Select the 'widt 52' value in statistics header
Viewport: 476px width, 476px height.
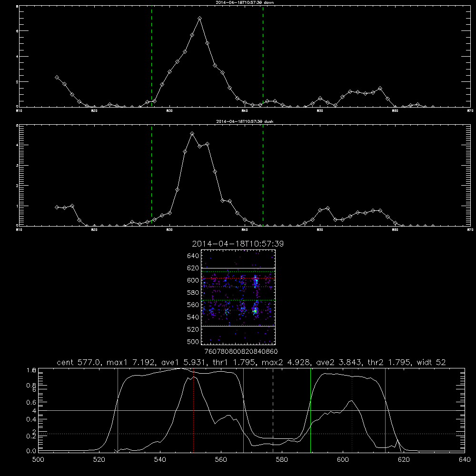(431, 362)
